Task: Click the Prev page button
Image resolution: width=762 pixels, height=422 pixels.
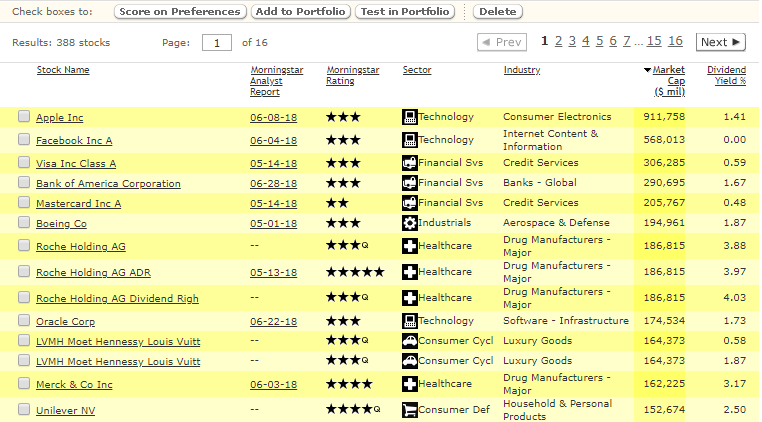Action: pos(502,42)
